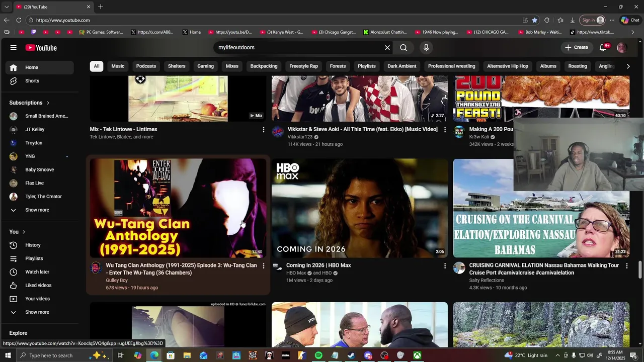
Task: Play the Wu-Tang Clan Anthology thumbnail
Action: 178,208
